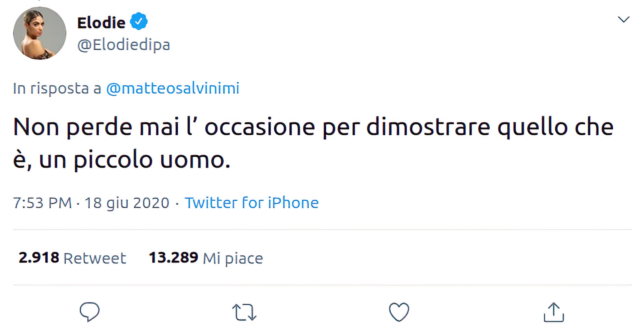The width and height of the screenshot is (644, 326).
Task: Open the share options icon
Action: (x=554, y=312)
